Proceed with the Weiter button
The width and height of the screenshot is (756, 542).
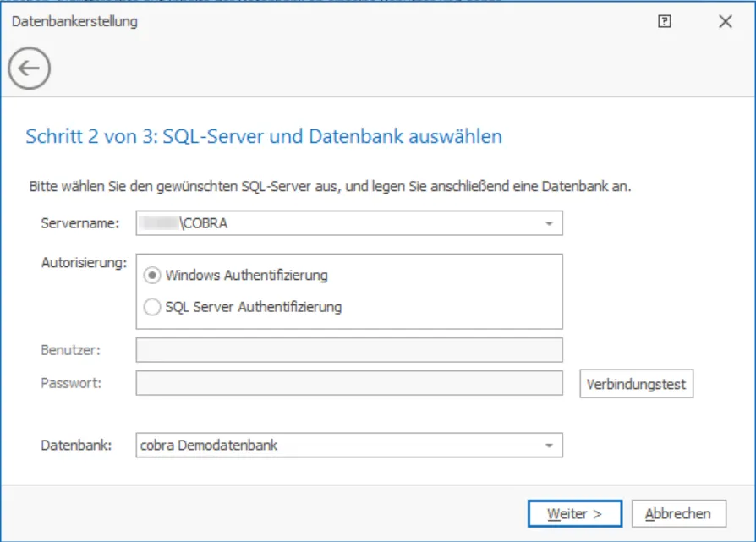575,513
